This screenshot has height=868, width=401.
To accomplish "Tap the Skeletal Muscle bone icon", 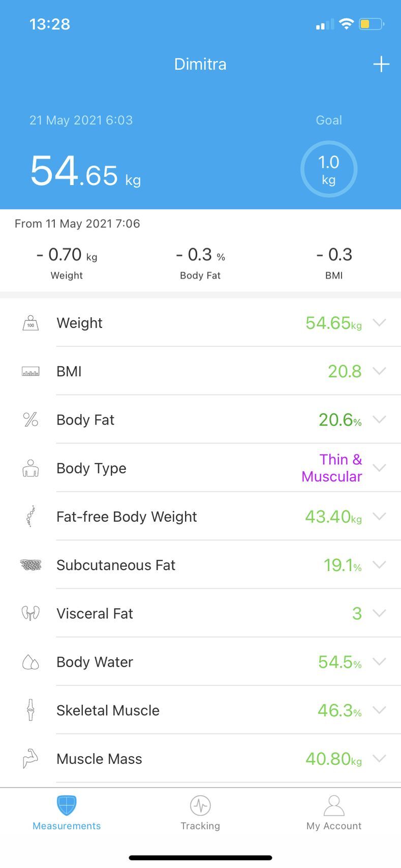I will pyautogui.click(x=30, y=710).
